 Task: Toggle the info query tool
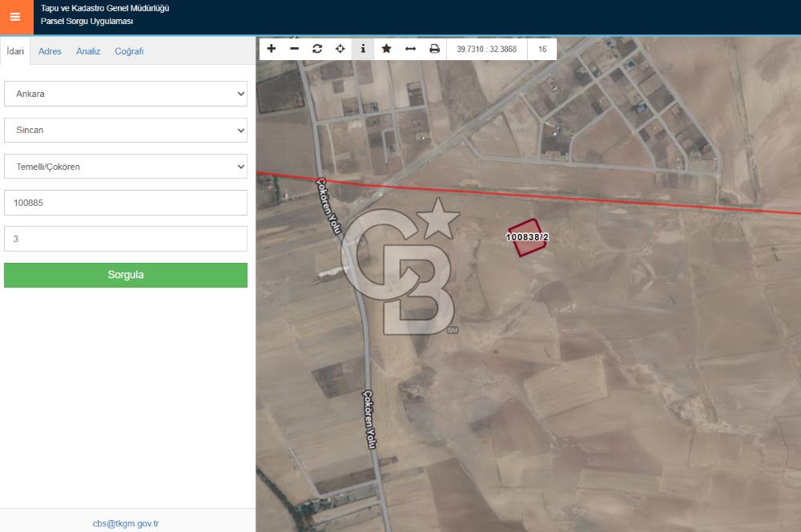[x=363, y=49]
